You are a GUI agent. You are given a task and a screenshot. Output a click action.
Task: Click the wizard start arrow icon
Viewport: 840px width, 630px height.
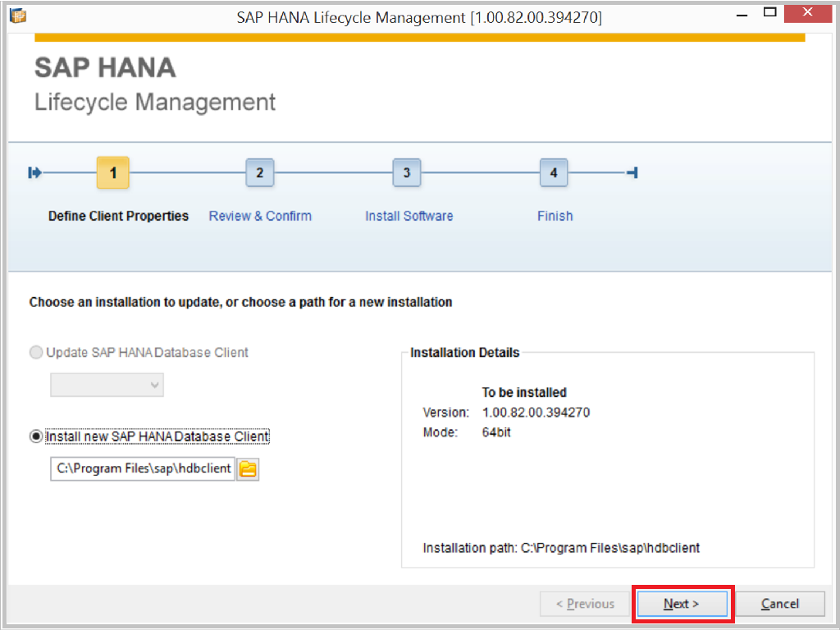[x=34, y=172]
